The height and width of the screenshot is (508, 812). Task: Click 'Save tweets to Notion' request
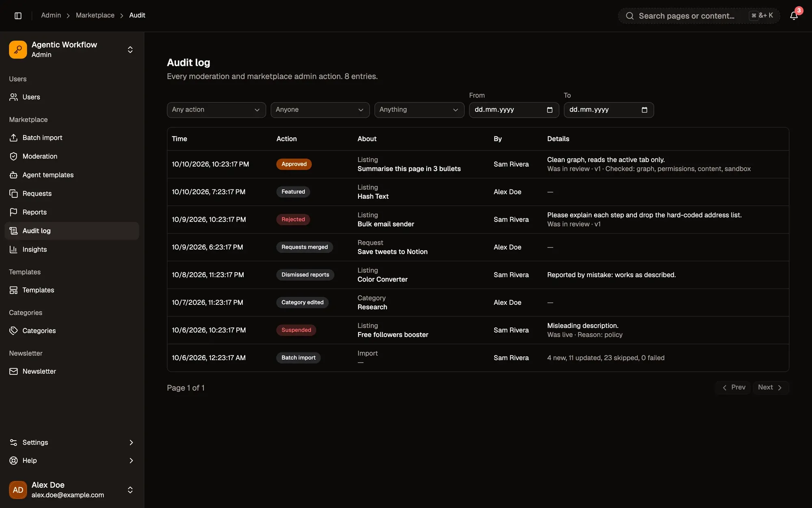pos(393,252)
